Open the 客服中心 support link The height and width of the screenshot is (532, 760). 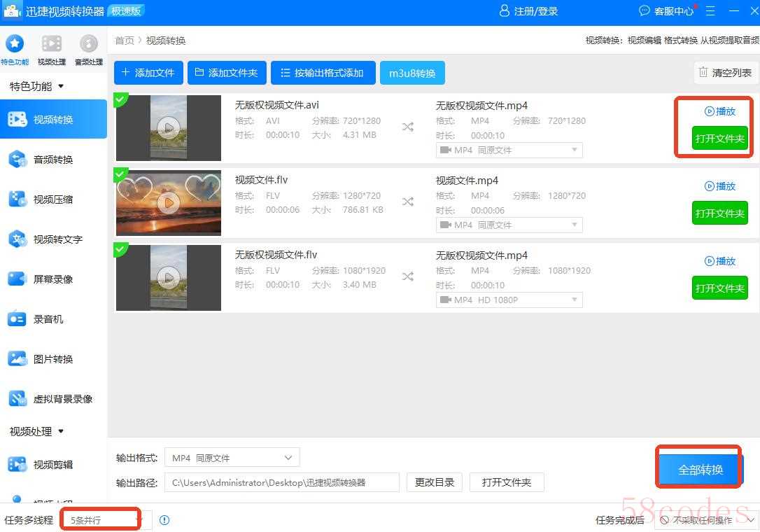[x=667, y=11]
